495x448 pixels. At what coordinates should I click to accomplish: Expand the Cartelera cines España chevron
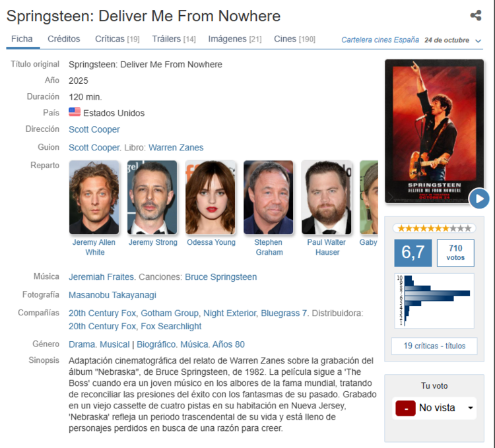pyautogui.click(x=478, y=41)
